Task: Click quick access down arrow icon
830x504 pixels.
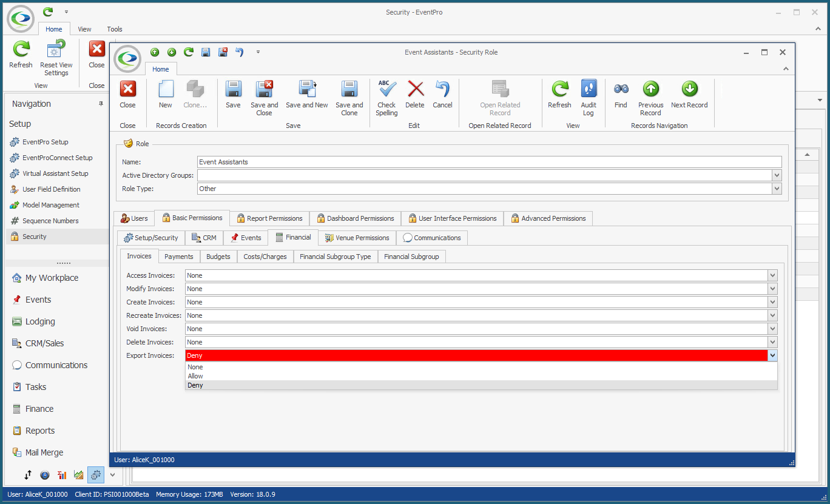Action: [x=172, y=52]
